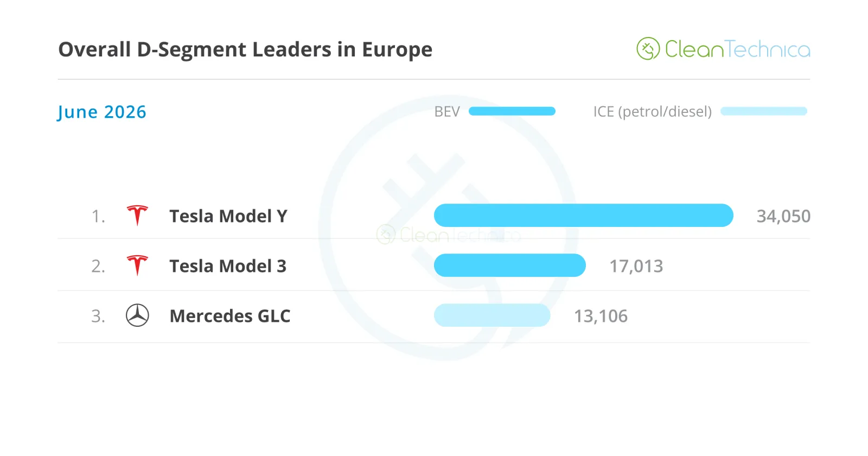
Task: Click the BEV legend label
Action: point(447,112)
